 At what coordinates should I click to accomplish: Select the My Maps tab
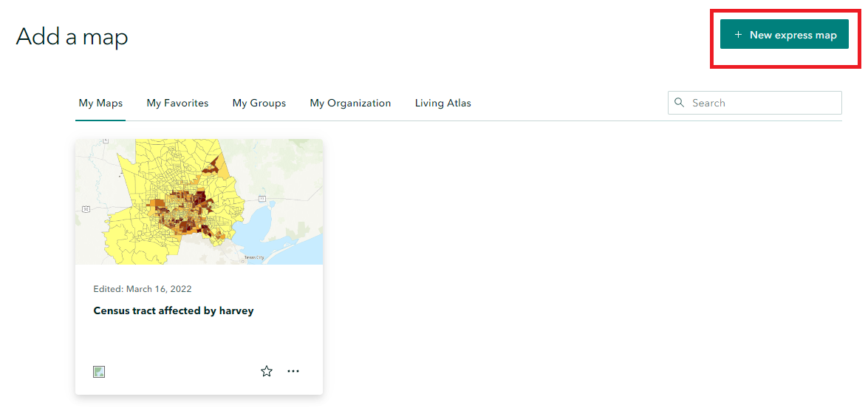pos(100,103)
